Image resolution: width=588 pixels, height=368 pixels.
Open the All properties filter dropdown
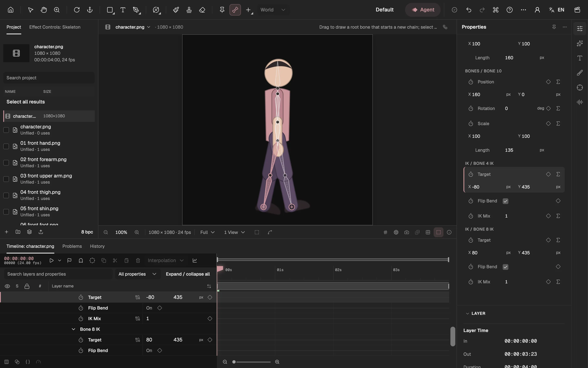point(138,274)
